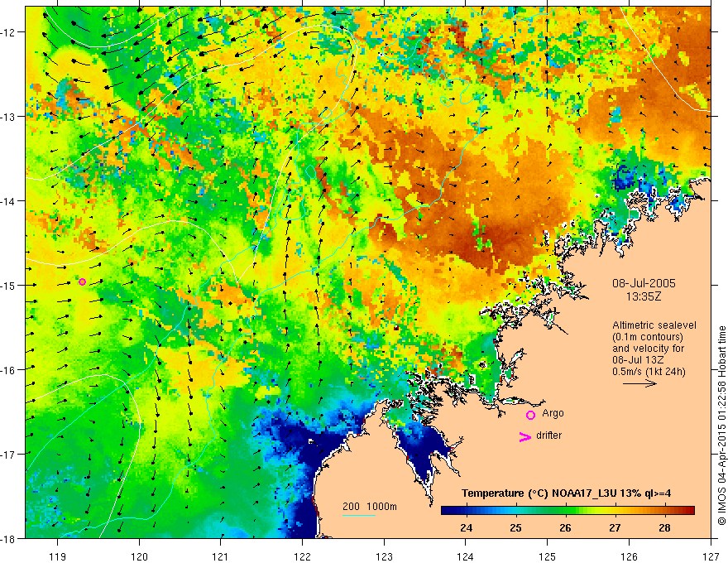Click the '124' longitude axis label
This screenshot has width=728, height=563.
(x=466, y=556)
